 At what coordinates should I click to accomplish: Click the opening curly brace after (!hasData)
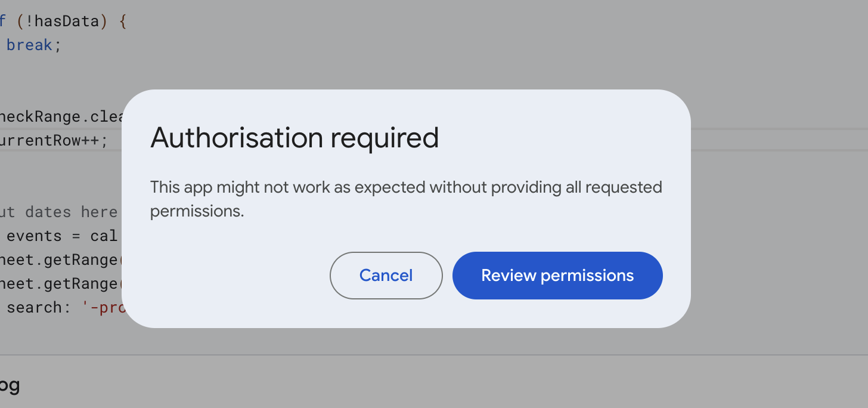click(123, 21)
